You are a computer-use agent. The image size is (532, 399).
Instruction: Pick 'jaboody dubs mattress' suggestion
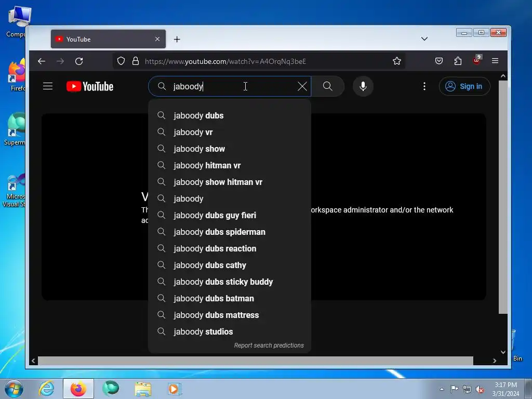(230, 315)
